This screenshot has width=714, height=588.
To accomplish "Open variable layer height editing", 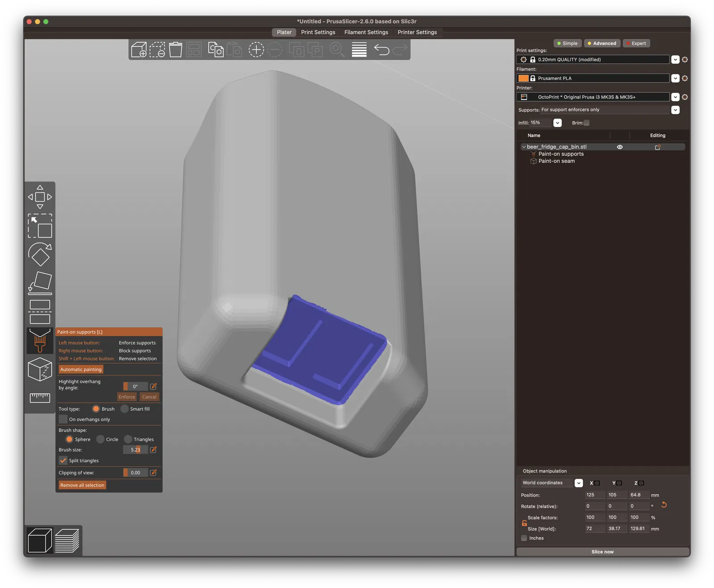I will click(359, 50).
